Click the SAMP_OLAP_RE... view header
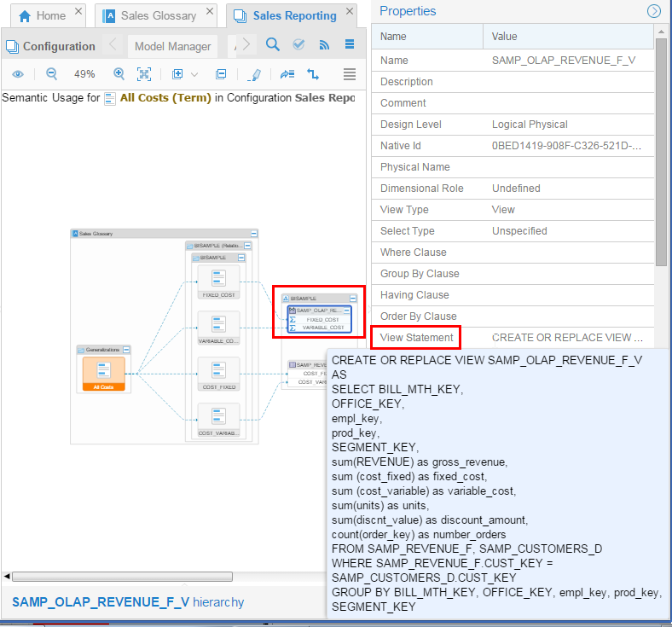The width and height of the screenshot is (672, 627). pos(319,311)
